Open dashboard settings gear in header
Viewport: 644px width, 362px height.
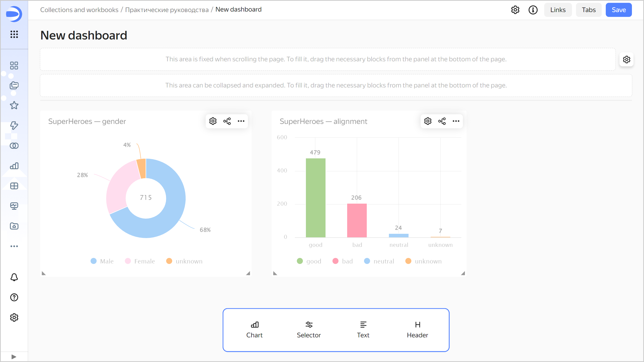point(515,10)
